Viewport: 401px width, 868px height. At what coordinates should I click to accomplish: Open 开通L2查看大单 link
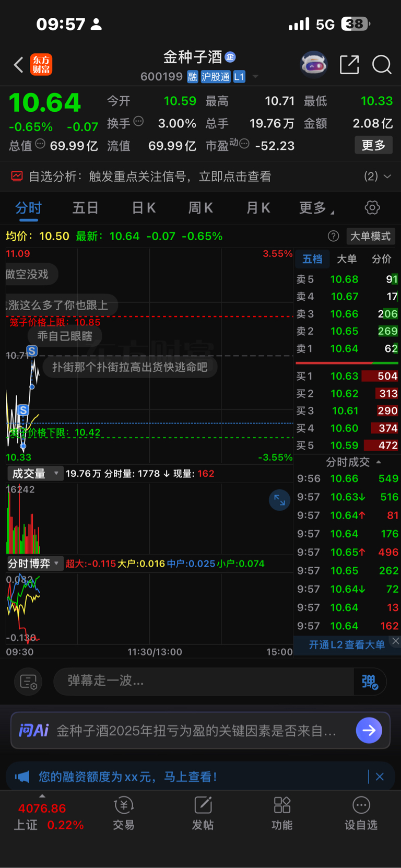(x=347, y=645)
